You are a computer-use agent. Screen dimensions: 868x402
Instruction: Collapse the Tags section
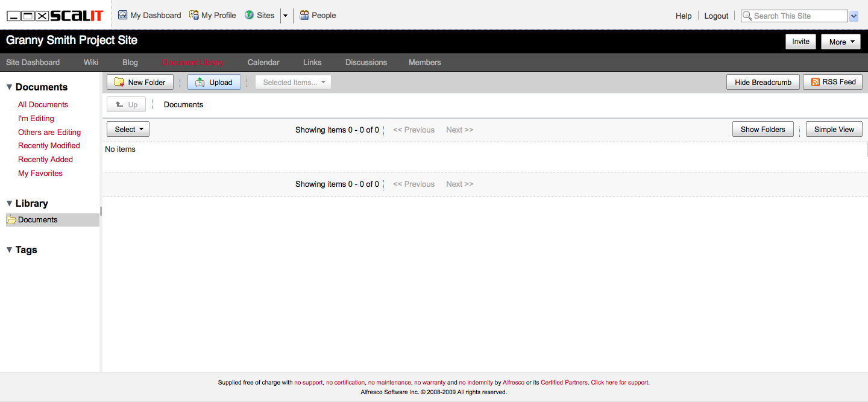point(9,250)
